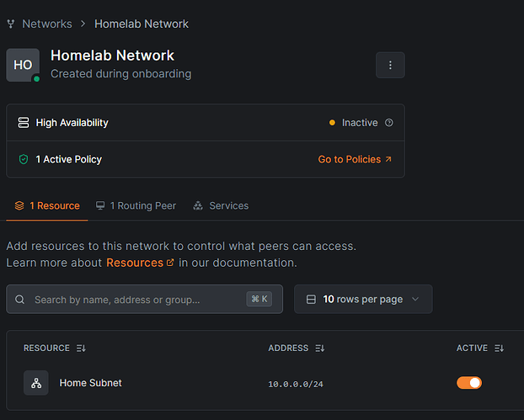Click the search magnifier icon
Viewport: 524px width, 420px height.
pos(20,300)
